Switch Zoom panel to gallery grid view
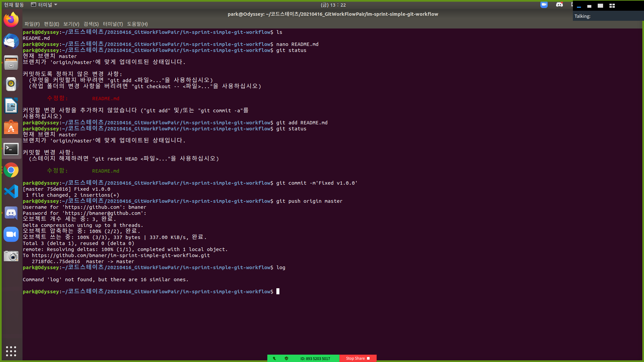 [x=612, y=6]
